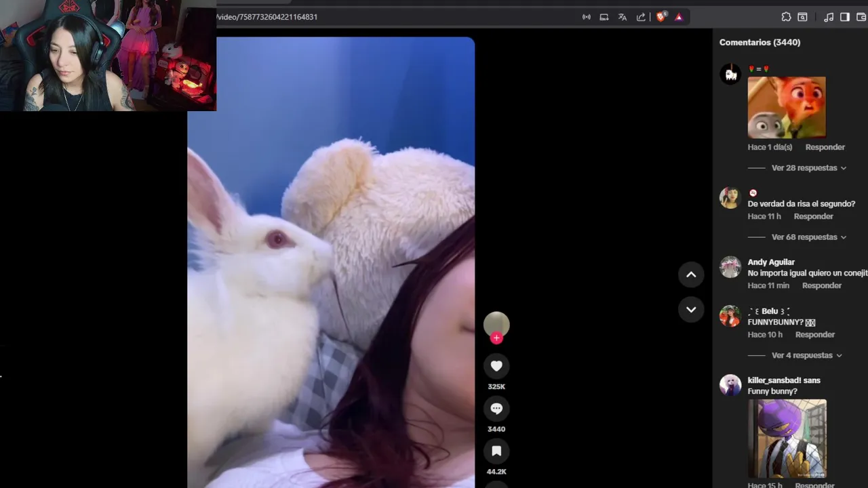Toggle the browser sidebar panel icon

(845, 17)
